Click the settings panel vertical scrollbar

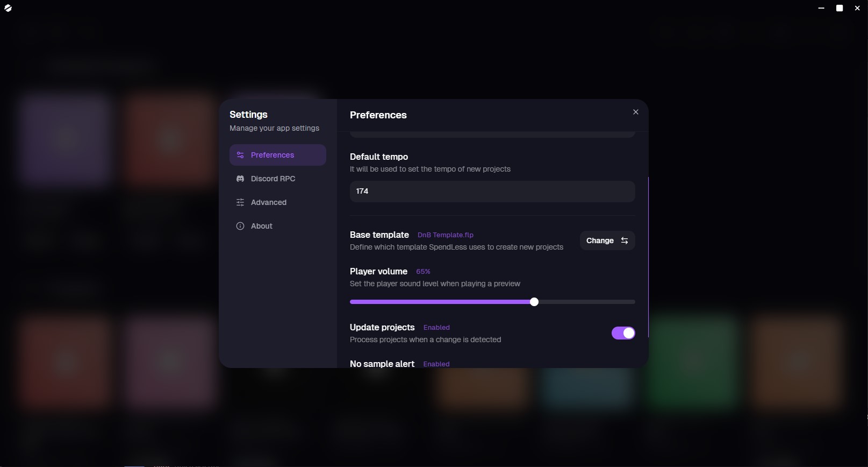648,257
